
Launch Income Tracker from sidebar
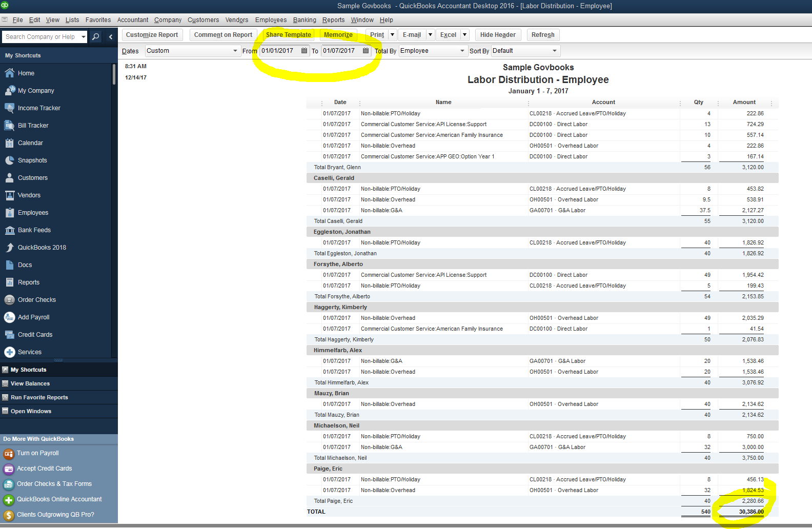[x=38, y=108]
